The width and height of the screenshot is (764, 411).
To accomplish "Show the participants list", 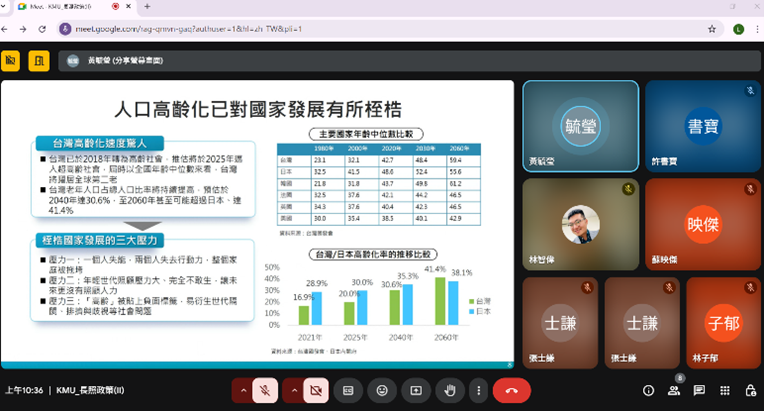I will click(674, 391).
